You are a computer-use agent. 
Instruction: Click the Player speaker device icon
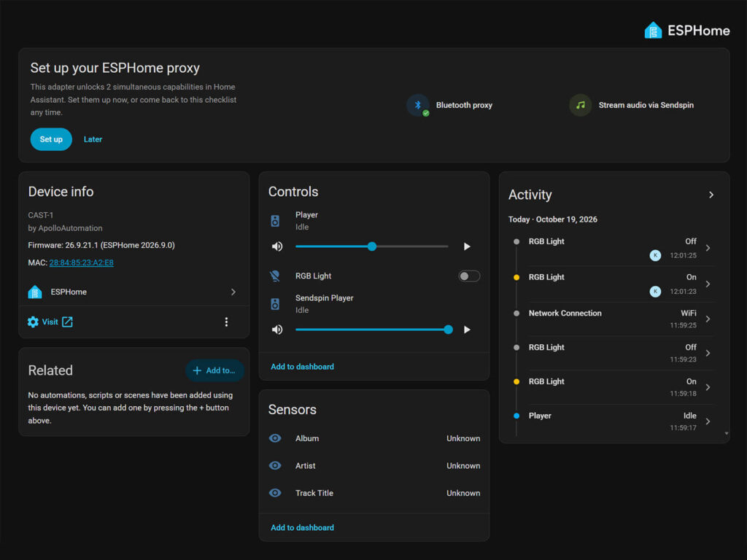pos(275,221)
